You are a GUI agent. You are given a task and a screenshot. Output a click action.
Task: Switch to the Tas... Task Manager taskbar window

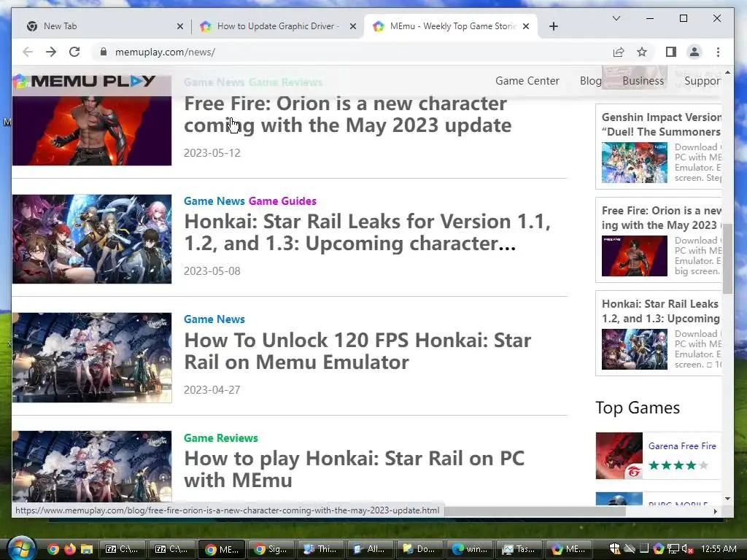point(519,550)
